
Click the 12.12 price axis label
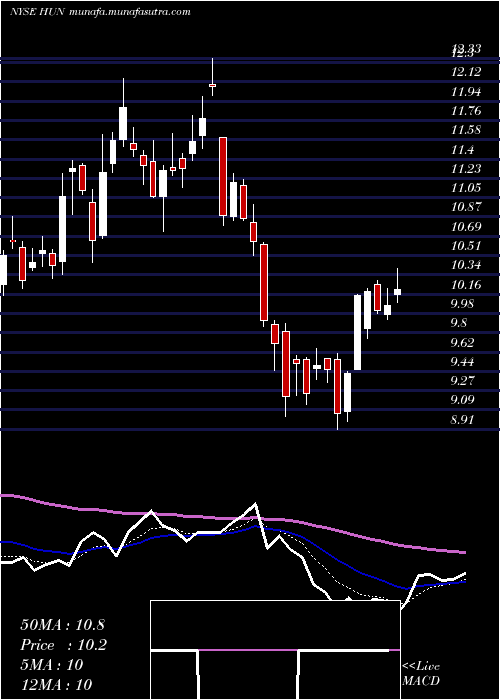[x=466, y=72]
